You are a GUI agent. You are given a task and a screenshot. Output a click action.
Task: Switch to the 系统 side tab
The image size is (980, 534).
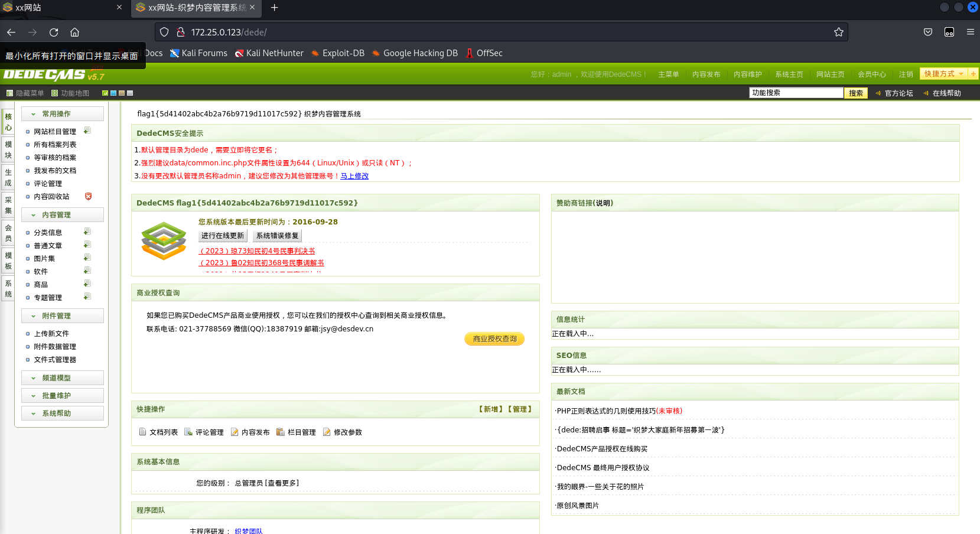pos(8,289)
